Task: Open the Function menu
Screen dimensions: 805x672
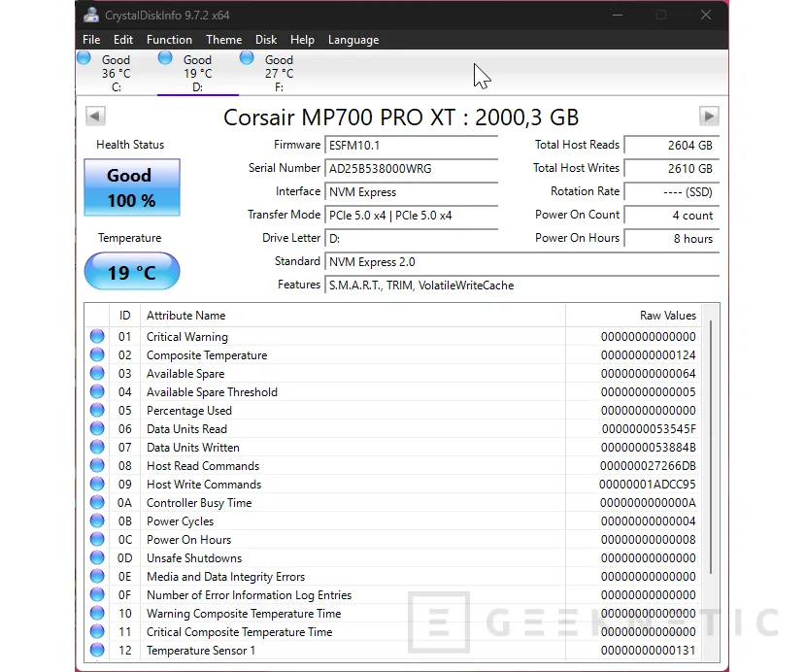Action: [x=169, y=40]
